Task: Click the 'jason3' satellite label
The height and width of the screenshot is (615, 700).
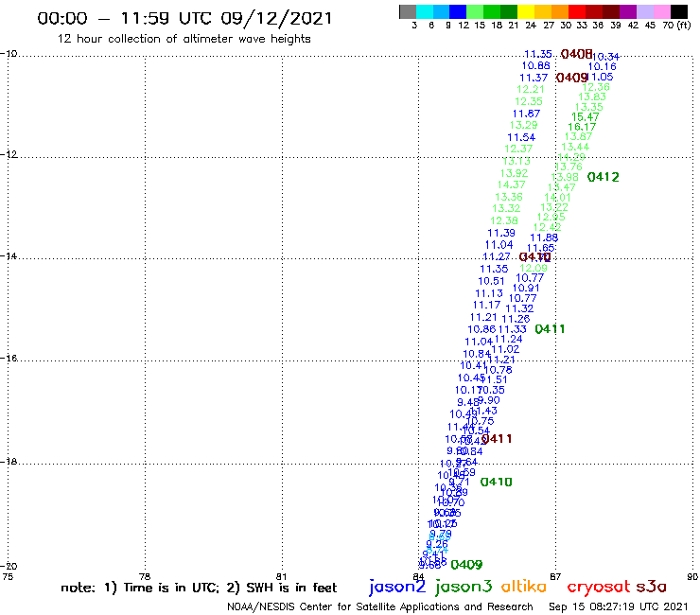Action: [x=464, y=587]
